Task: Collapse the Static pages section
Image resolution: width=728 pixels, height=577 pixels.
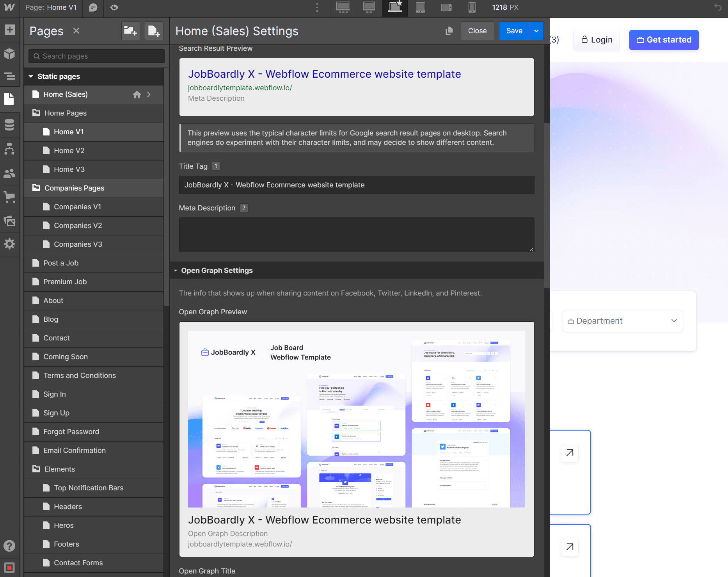Action: [x=31, y=77]
